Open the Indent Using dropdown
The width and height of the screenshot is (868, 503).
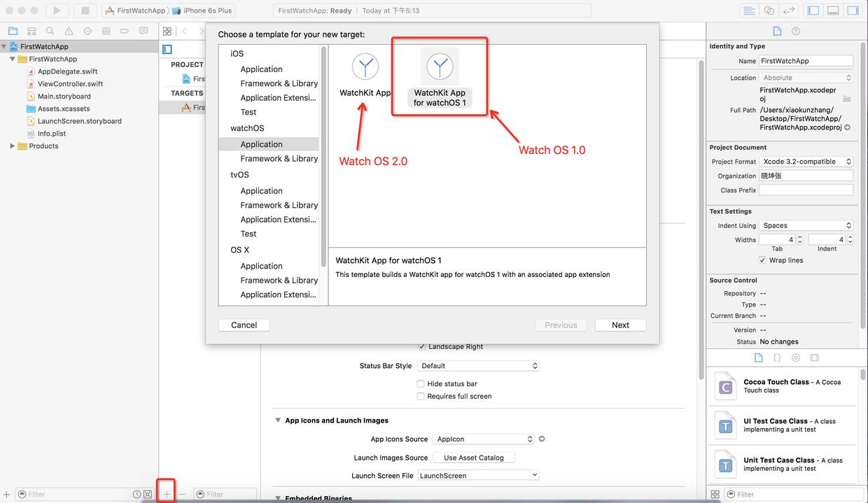tap(806, 225)
